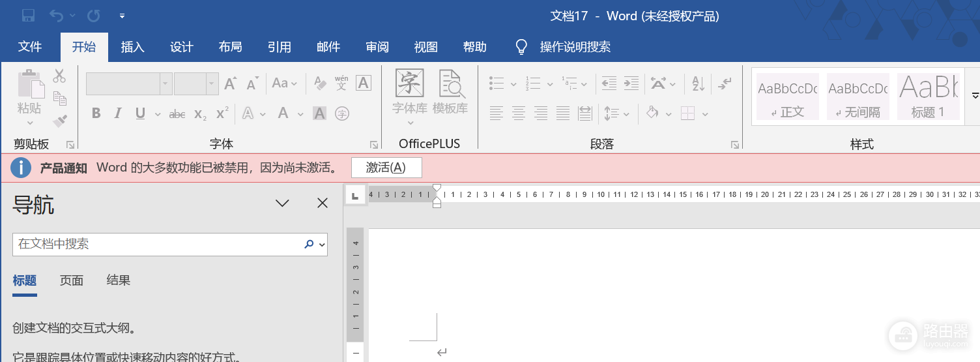980x362 pixels.
Task: Toggle show paragraph marks
Action: (x=725, y=83)
